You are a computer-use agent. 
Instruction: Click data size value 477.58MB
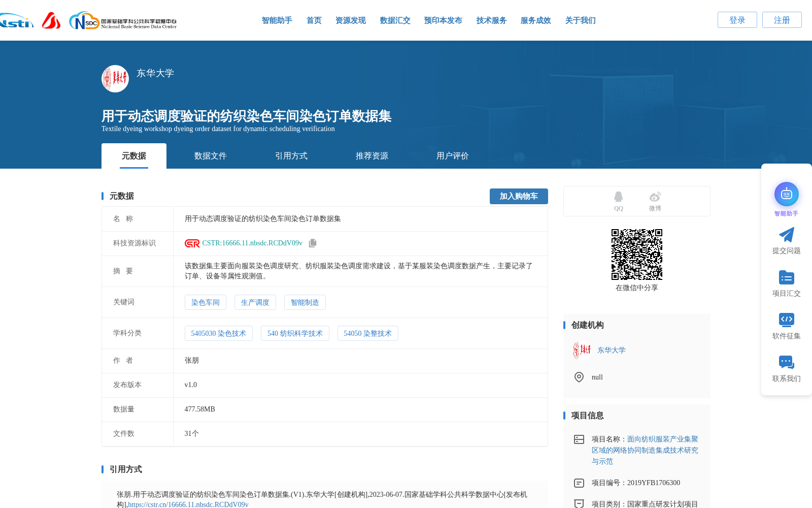[x=200, y=409]
